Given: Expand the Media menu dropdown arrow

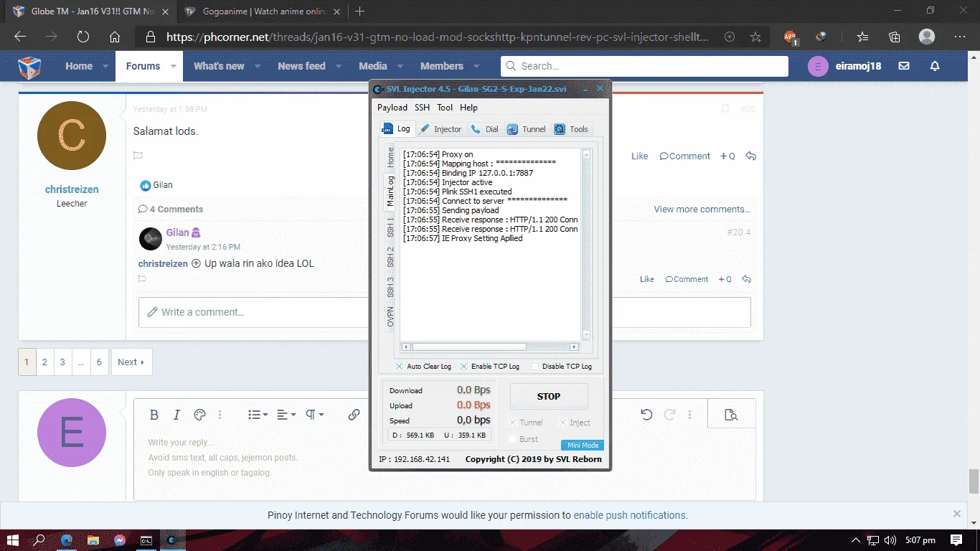Looking at the screenshot, I should [x=400, y=66].
